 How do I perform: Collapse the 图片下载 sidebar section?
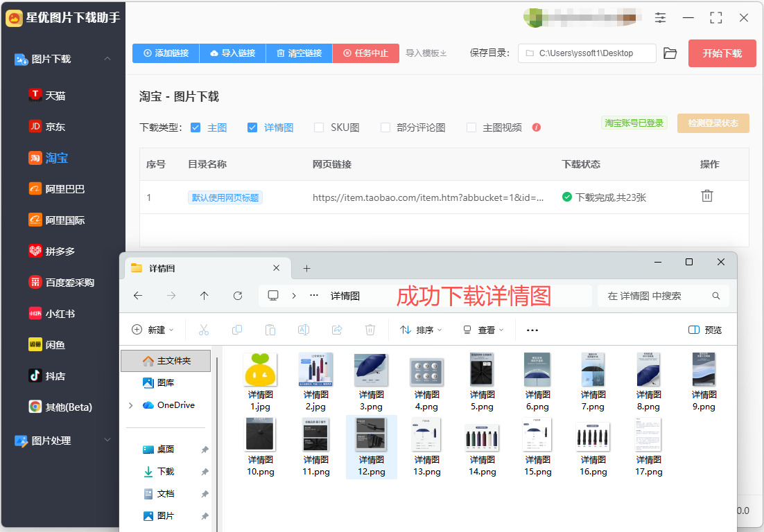107,59
